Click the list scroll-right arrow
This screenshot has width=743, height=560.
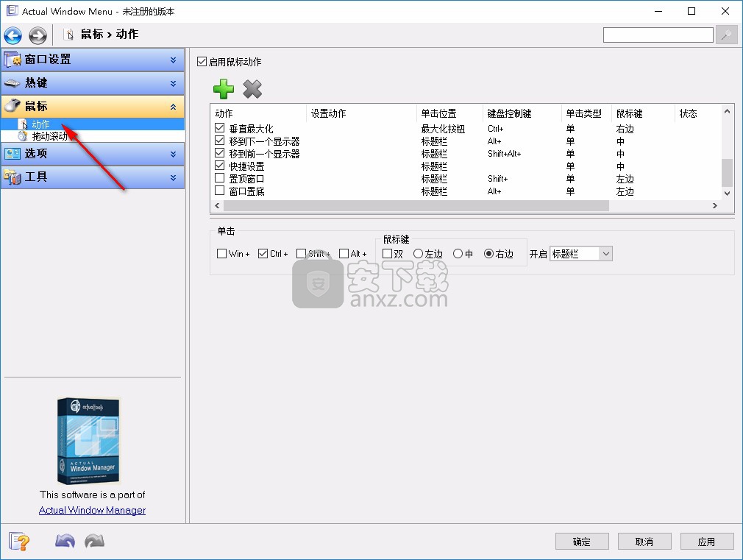pyautogui.click(x=715, y=206)
